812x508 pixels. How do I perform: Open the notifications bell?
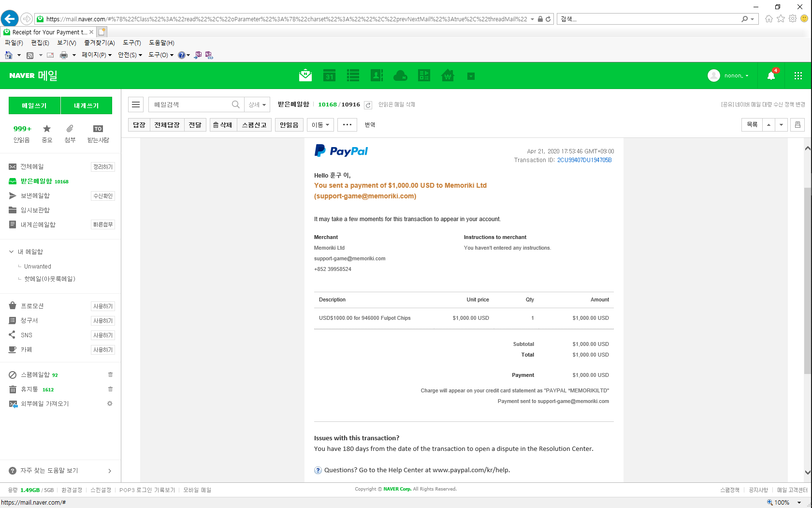(x=771, y=75)
